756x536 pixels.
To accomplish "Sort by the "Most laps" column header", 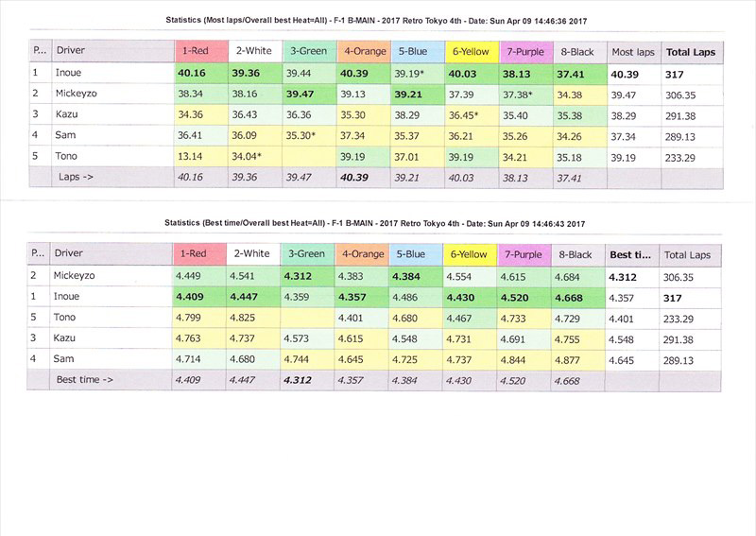I will pyautogui.click(x=632, y=52).
